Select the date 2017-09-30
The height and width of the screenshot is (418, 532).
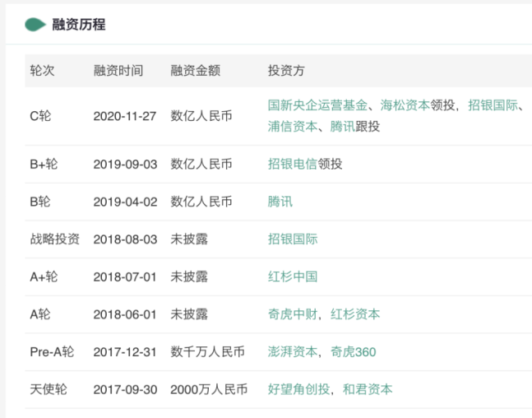[x=125, y=389]
